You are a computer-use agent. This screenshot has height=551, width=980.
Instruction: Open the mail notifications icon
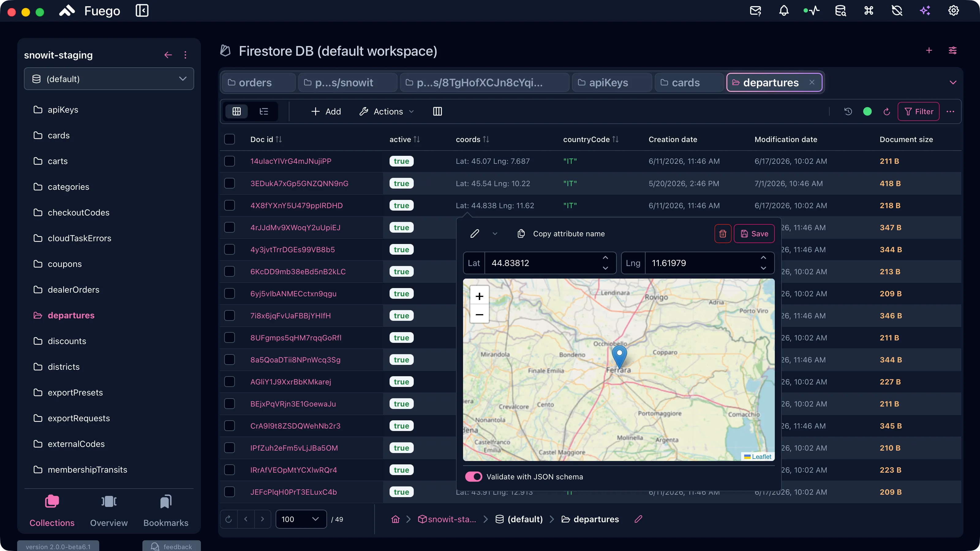756,11
